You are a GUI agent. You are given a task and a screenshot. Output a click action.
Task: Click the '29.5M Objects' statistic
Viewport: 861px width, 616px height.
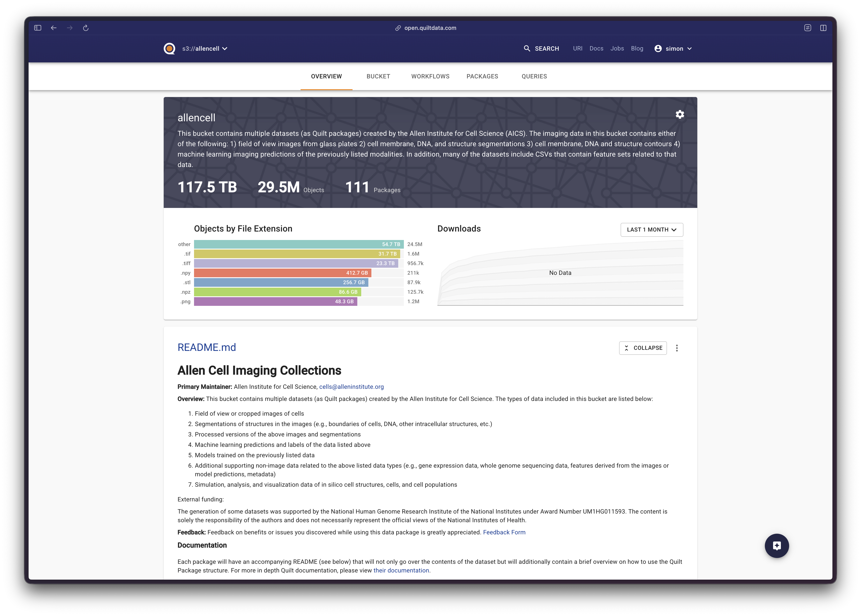[291, 187]
